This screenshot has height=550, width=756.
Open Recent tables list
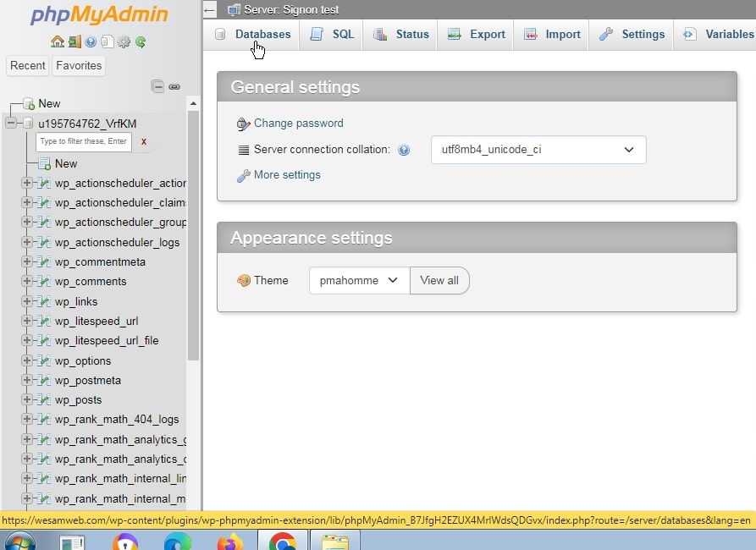[x=27, y=65]
